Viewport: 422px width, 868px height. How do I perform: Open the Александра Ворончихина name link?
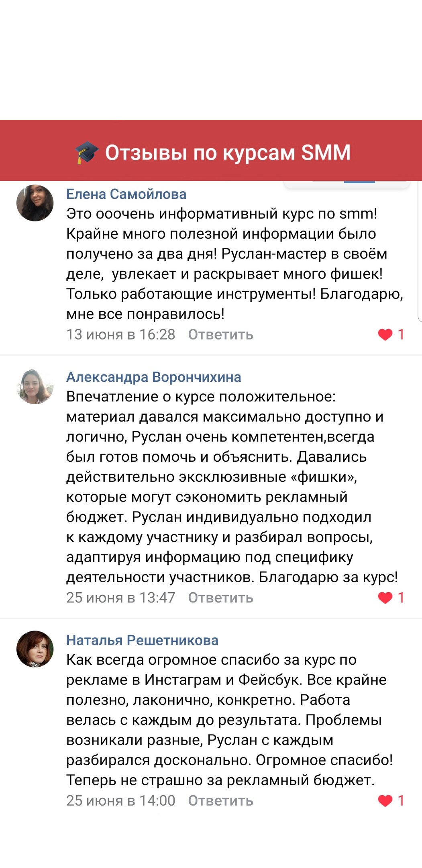(x=153, y=377)
